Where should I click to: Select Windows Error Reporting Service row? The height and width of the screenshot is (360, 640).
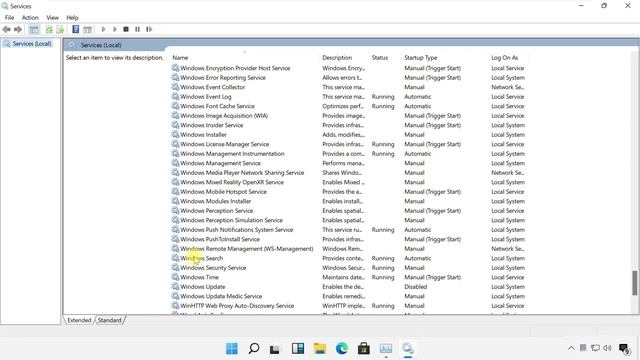click(x=223, y=78)
